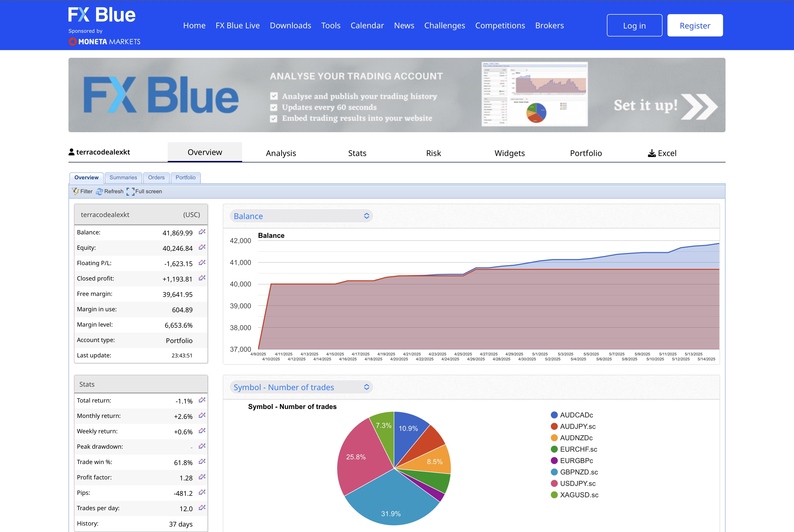Click the Excel download icon
Image resolution: width=794 pixels, height=532 pixels.
[652, 153]
